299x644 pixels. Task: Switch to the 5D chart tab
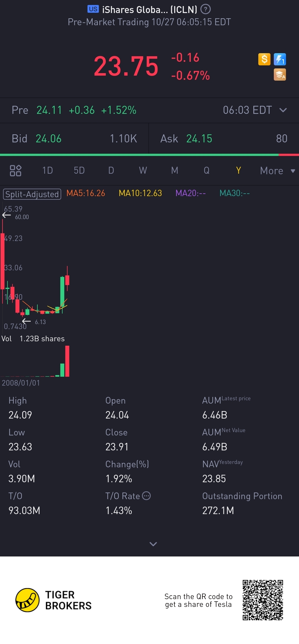79,170
